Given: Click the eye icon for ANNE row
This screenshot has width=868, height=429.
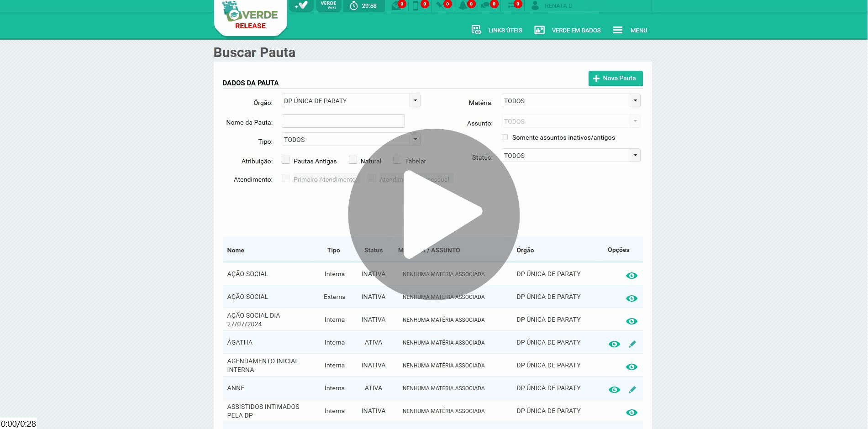Looking at the screenshot, I should [614, 390].
